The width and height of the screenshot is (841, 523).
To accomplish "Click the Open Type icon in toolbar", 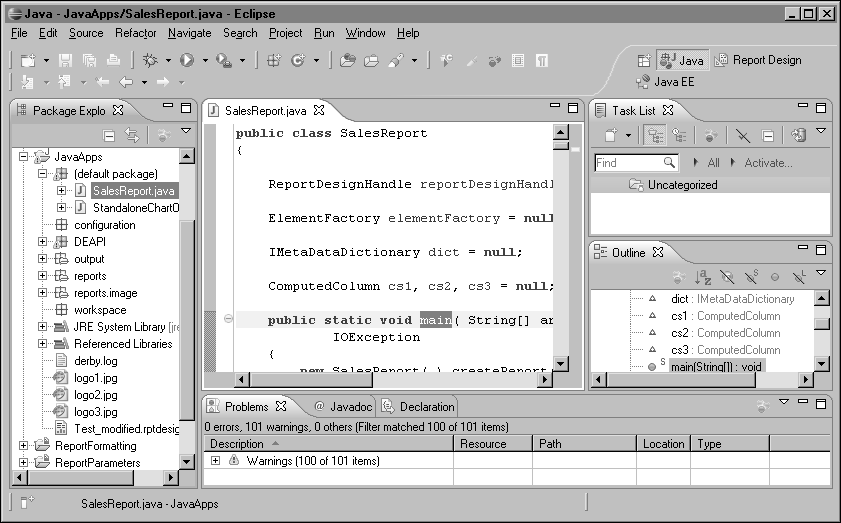I will tap(348, 61).
